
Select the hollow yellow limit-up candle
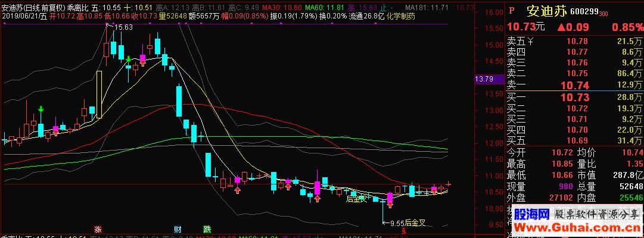pos(99,95)
